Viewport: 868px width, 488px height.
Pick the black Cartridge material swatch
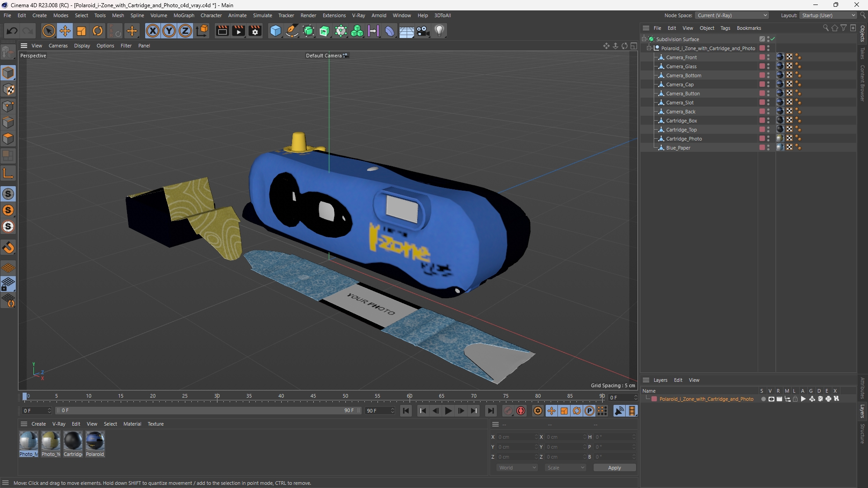73,444
